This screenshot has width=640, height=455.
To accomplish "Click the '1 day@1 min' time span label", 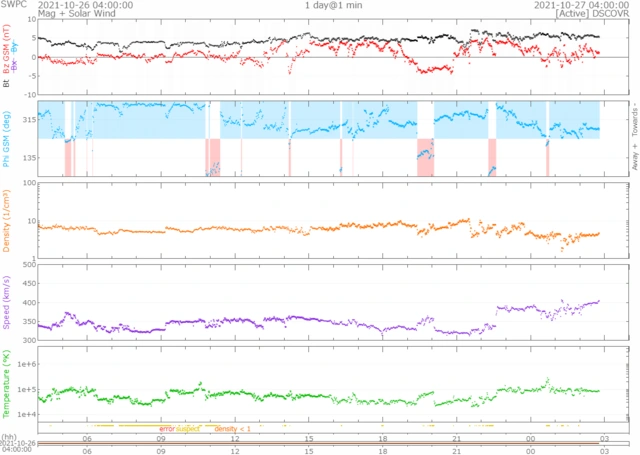I will coord(333,5).
